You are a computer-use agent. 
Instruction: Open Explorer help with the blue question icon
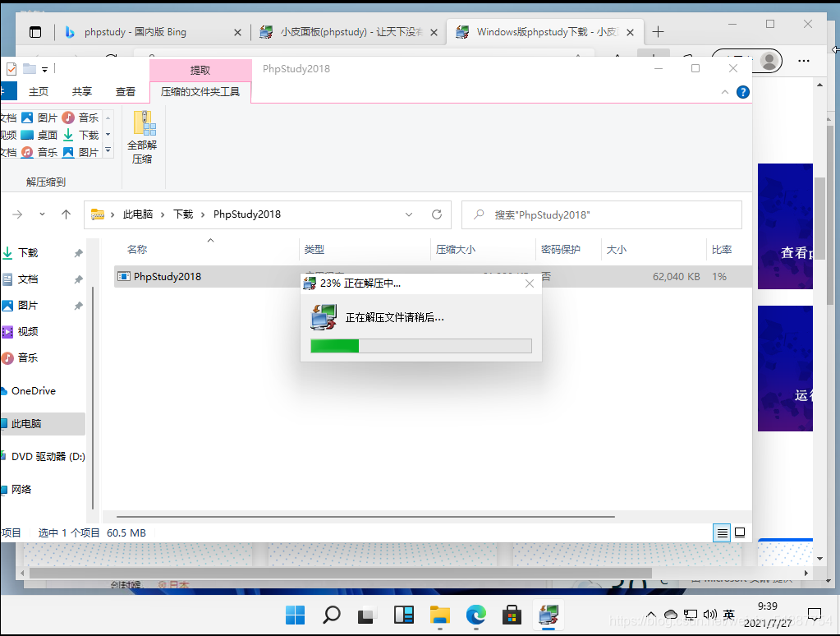(x=742, y=92)
